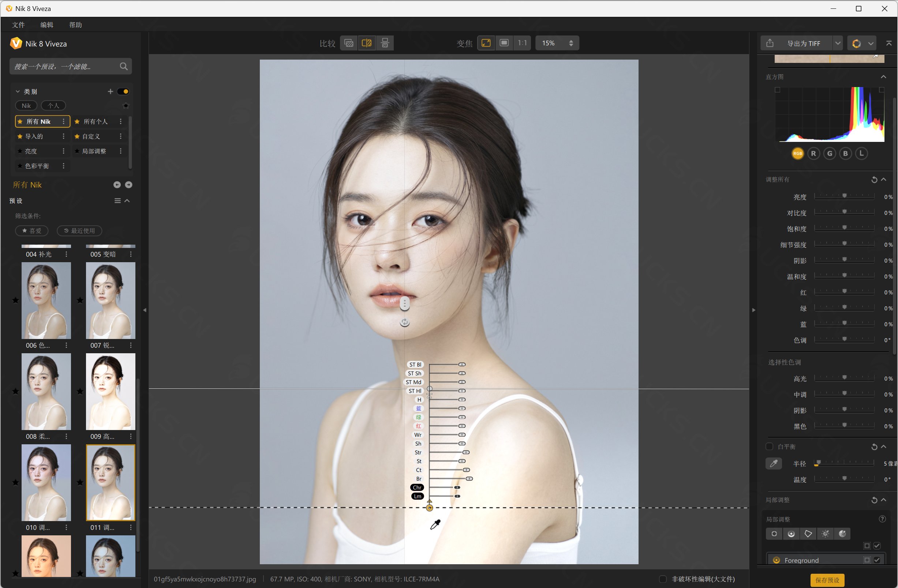Click the 保存预设 button
898x588 pixels.
(827, 580)
